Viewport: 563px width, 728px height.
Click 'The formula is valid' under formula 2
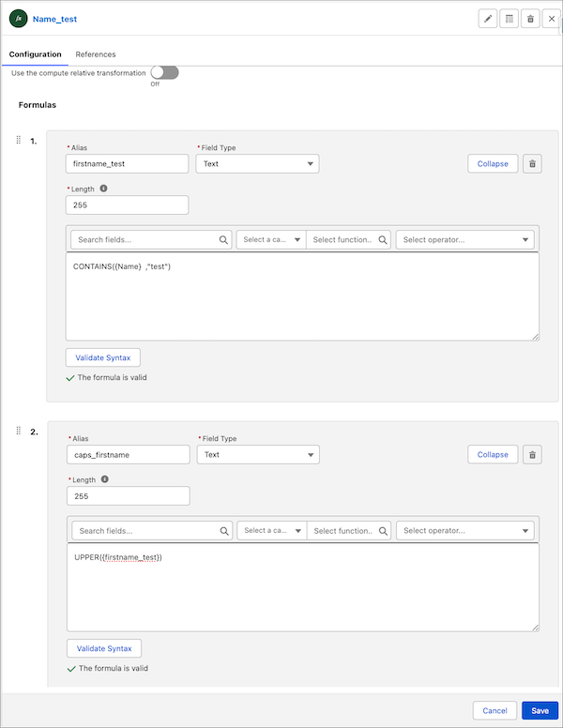tap(114, 668)
